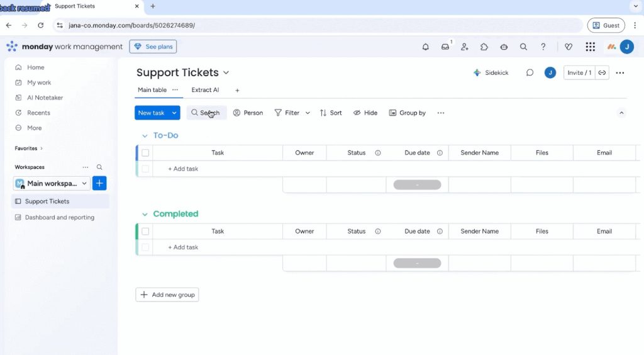The height and width of the screenshot is (355, 644).
Task: Open the help question mark icon
Action: (x=543, y=47)
